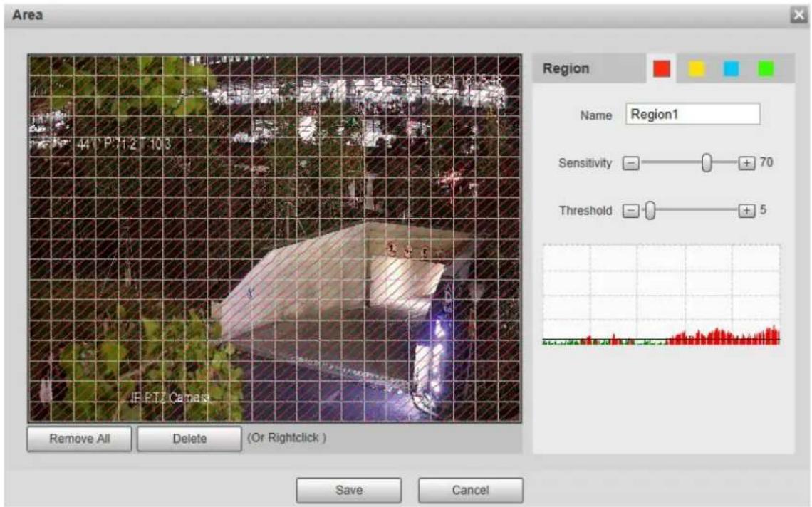Close the Area dialog window
This screenshot has height=507, width=812.
click(798, 15)
